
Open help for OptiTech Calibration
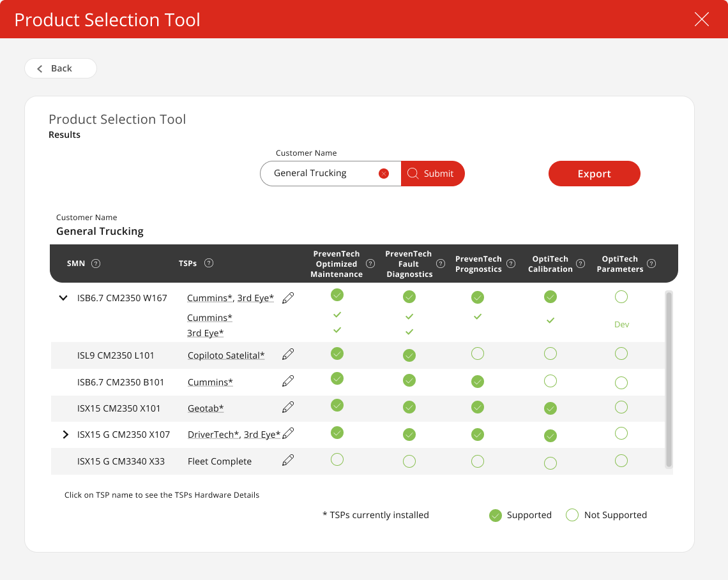(x=580, y=264)
